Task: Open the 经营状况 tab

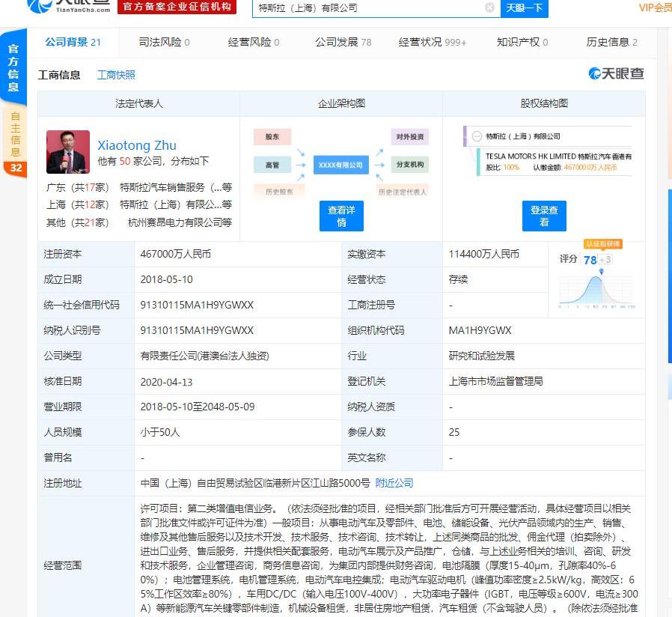Action: (433, 42)
